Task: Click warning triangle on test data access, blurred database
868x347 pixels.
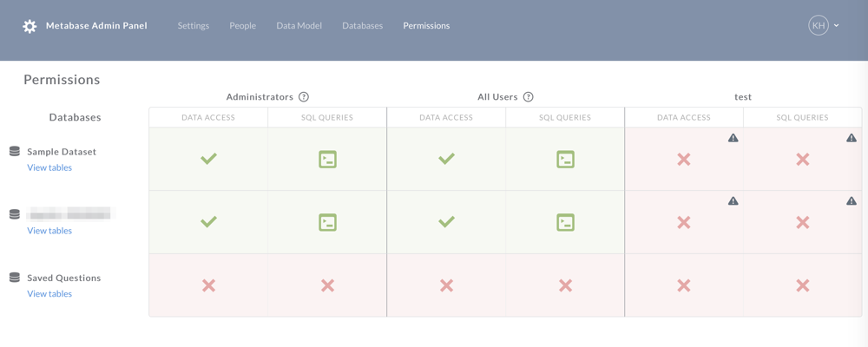Action: [x=733, y=201]
